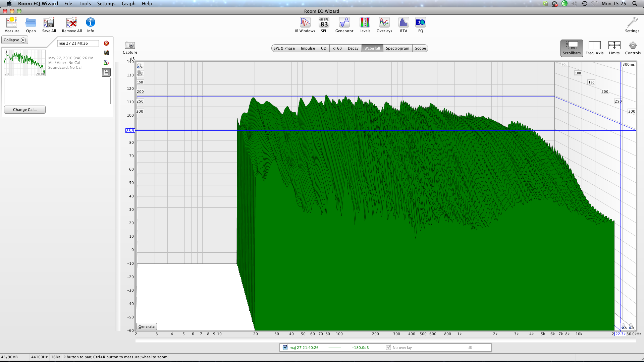Screen dimensions: 644x362
Task: Open graph Controls panel
Action: (x=633, y=46)
